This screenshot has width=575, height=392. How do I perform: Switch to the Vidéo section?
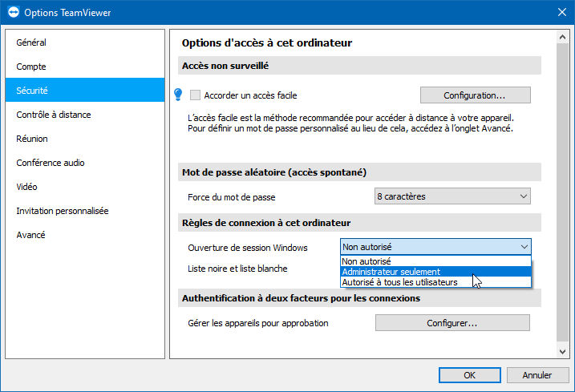tap(85, 187)
